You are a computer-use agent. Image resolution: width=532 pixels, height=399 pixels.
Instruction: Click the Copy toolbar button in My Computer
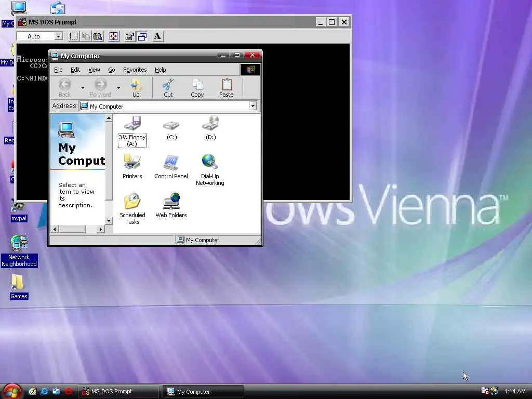(197, 88)
